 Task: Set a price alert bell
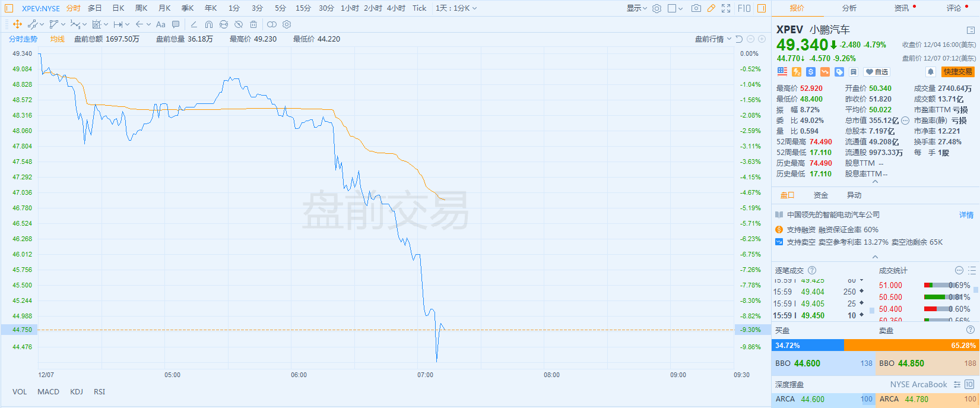coord(931,72)
